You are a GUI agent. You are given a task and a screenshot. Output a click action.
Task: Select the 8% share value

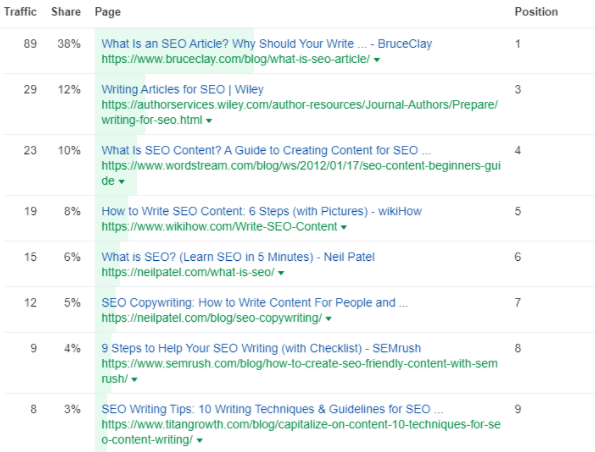pos(72,211)
